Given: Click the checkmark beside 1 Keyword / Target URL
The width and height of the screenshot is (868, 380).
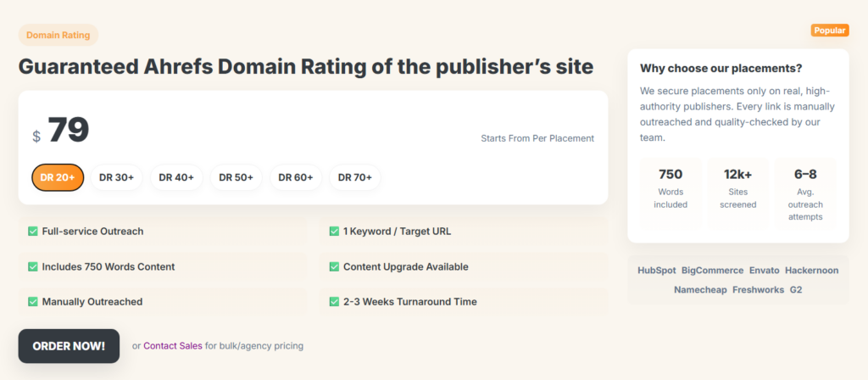Looking at the screenshot, I should point(334,232).
